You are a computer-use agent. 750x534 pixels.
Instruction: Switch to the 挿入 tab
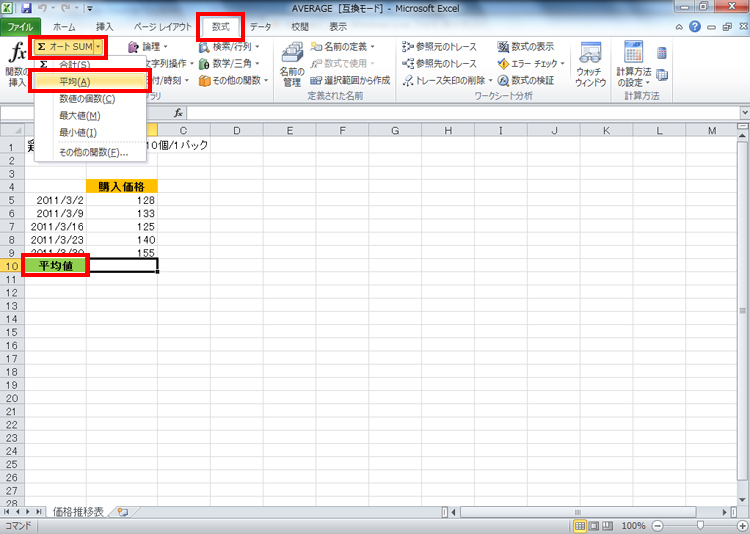coord(104,27)
